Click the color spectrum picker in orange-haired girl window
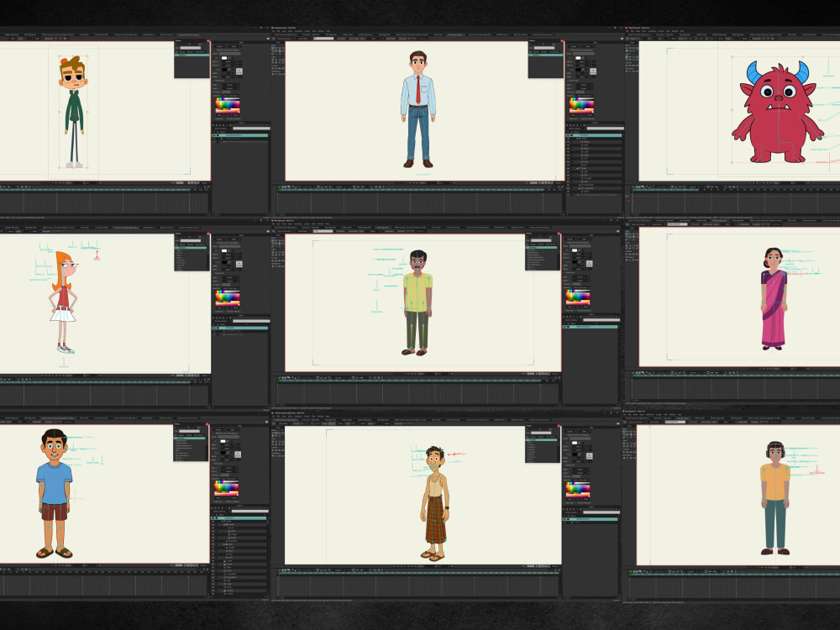The height and width of the screenshot is (630, 840). (x=228, y=297)
